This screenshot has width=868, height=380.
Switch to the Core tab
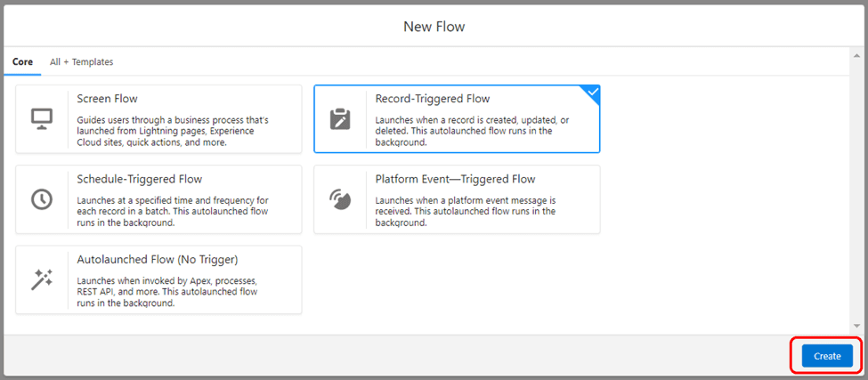22,62
